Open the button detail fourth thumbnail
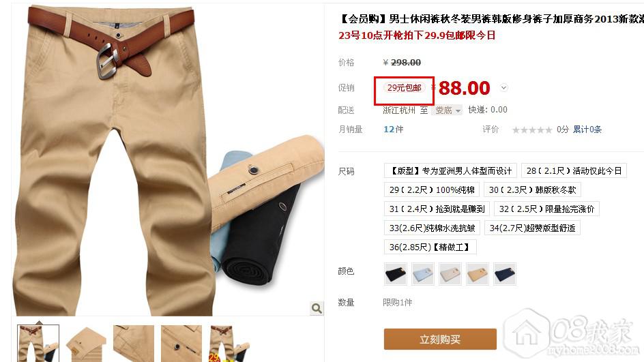This screenshot has height=362, width=644. coord(181,344)
